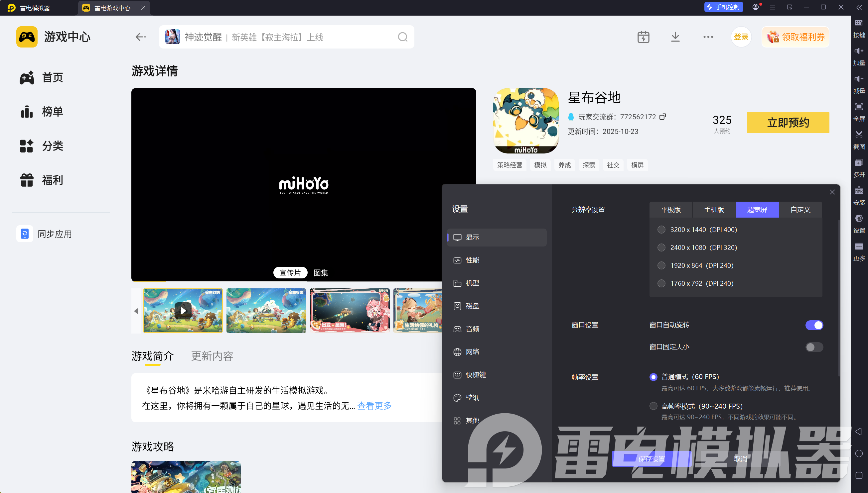Enable the 窗口固定大小 switch
Screen dimensions: 868x493
[814, 347]
